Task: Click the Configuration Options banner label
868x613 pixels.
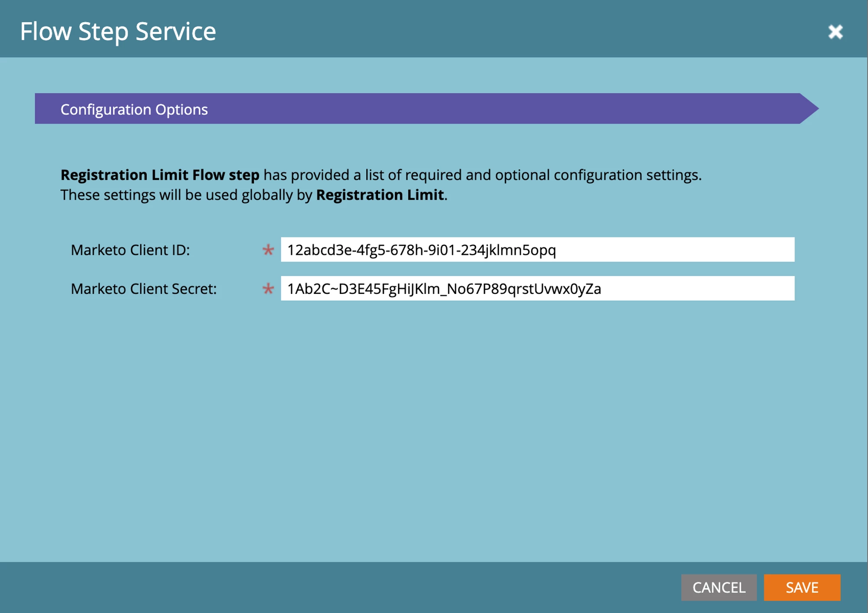Action: tap(134, 109)
